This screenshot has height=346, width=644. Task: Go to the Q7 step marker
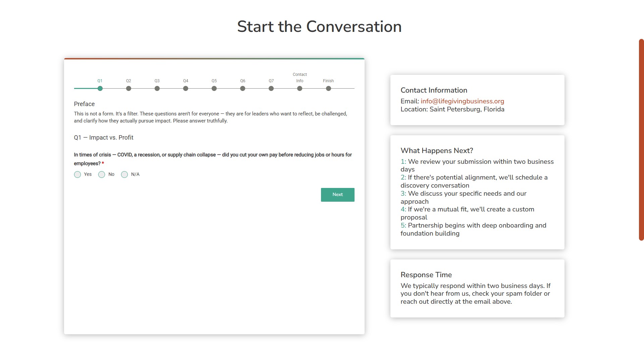tap(271, 89)
